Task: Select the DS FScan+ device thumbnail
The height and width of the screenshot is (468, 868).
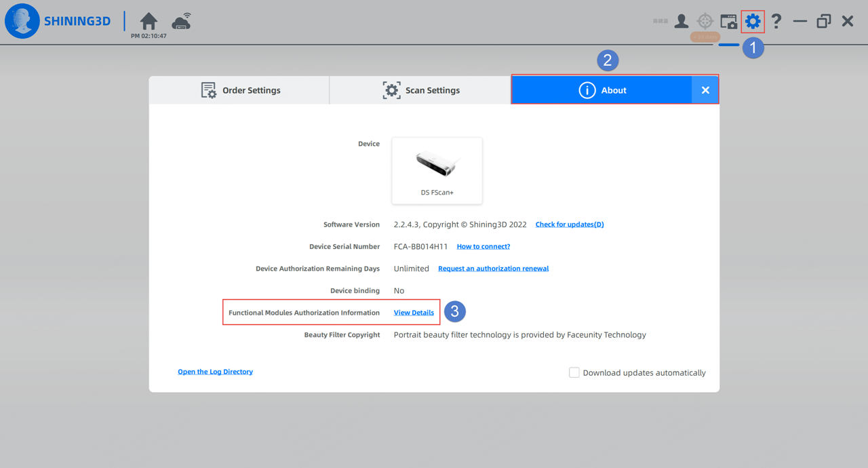Action: pos(437,170)
